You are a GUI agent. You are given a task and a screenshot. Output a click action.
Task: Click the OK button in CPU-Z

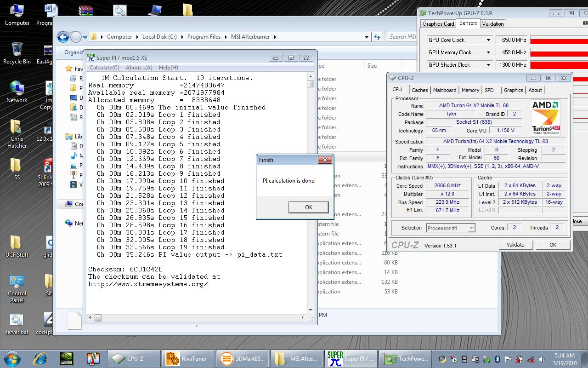[553, 245]
